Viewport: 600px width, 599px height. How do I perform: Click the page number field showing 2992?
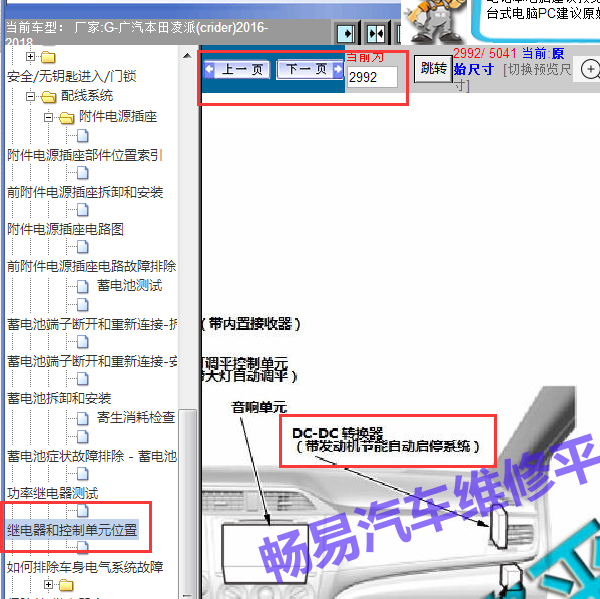click(372, 77)
